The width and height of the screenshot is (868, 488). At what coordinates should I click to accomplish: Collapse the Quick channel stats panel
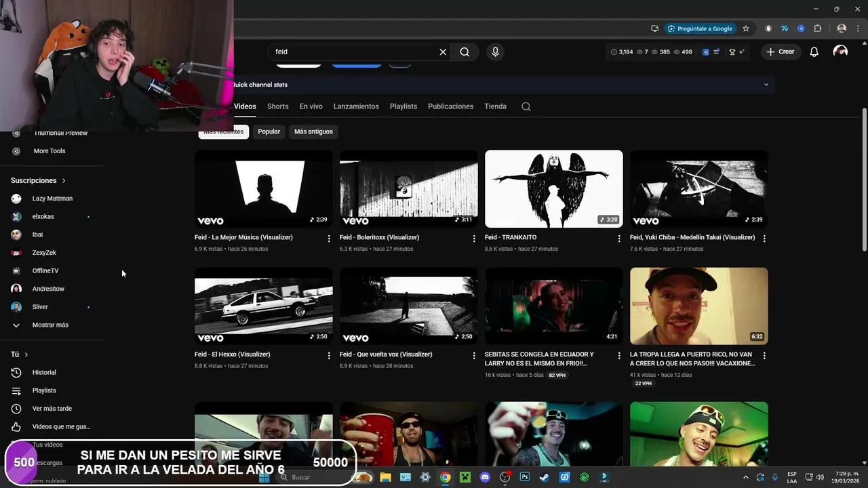coord(766,84)
